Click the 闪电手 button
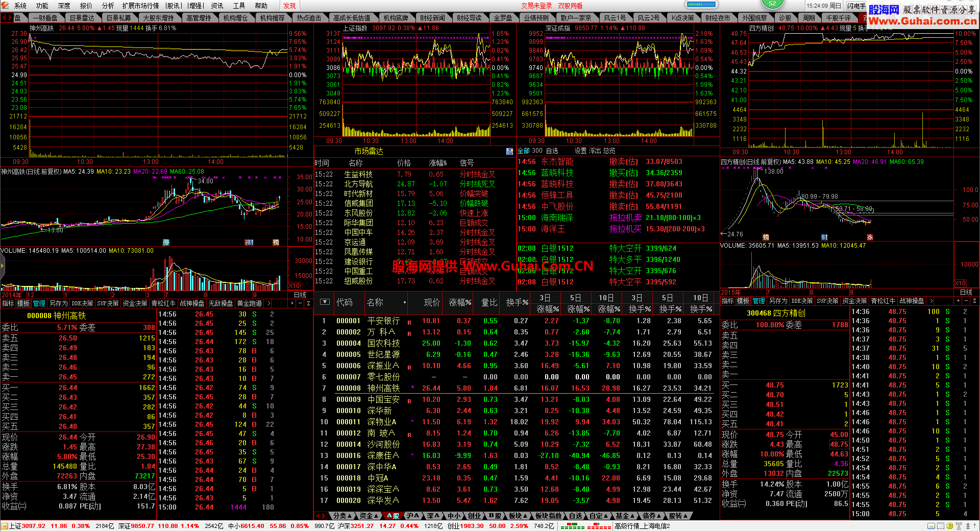 tap(856, 6)
